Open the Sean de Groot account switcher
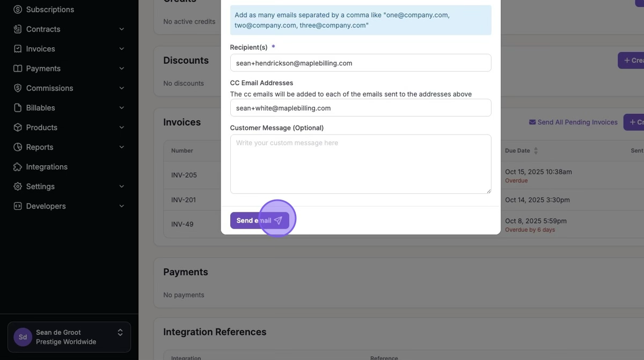Screen dimensions: 644x360 (x=69, y=337)
